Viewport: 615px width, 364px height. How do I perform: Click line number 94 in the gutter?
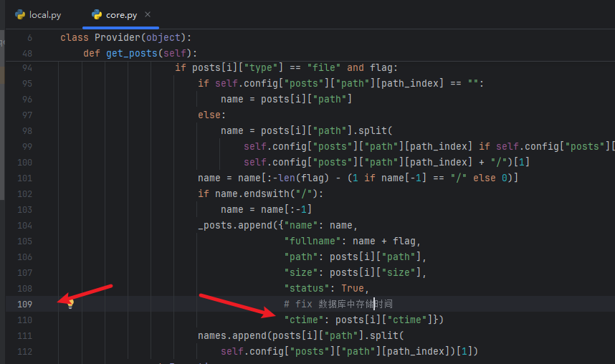(x=27, y=68)
